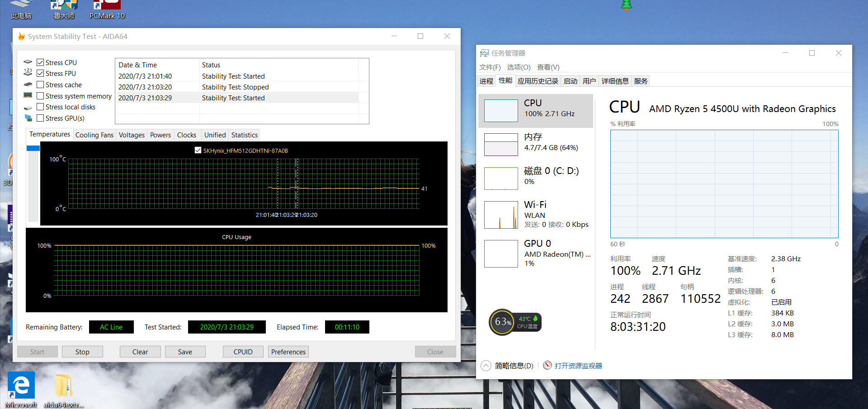Switch to the 应用历史记录 tab
This screenshot has width=868, height=409.
pos(538,81)
